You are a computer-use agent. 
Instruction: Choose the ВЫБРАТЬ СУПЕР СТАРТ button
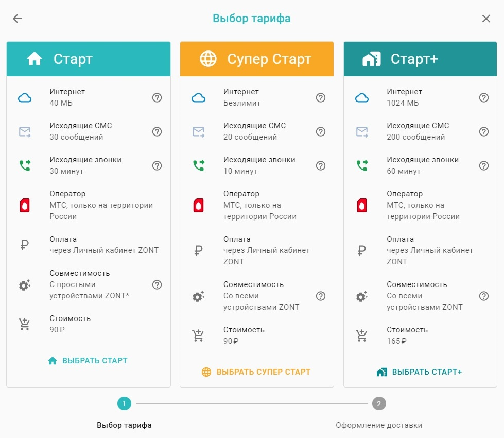(256, 372)
